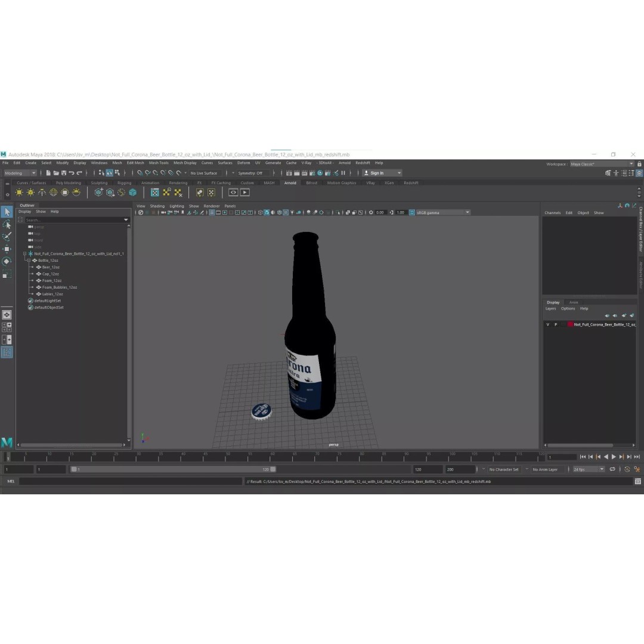Viewport: 644px width, 644px height.
Task: Play animation forward
Action: tap(614, 457)
